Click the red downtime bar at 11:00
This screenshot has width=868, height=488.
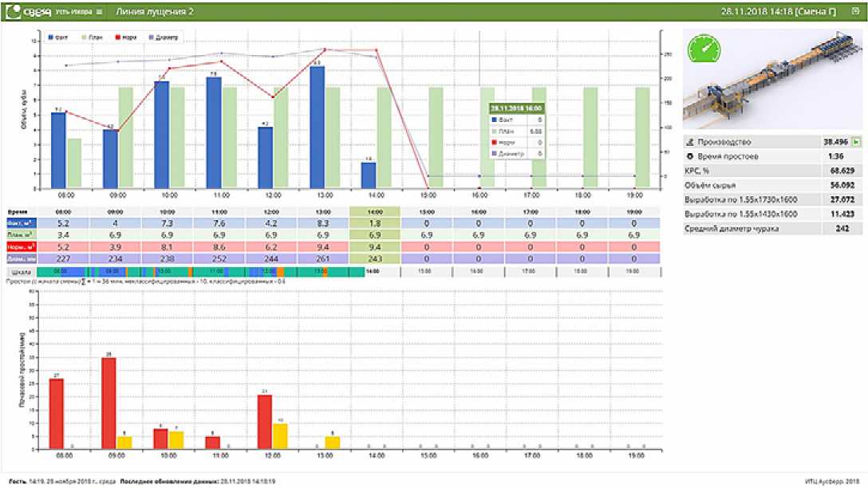point(212,443)
